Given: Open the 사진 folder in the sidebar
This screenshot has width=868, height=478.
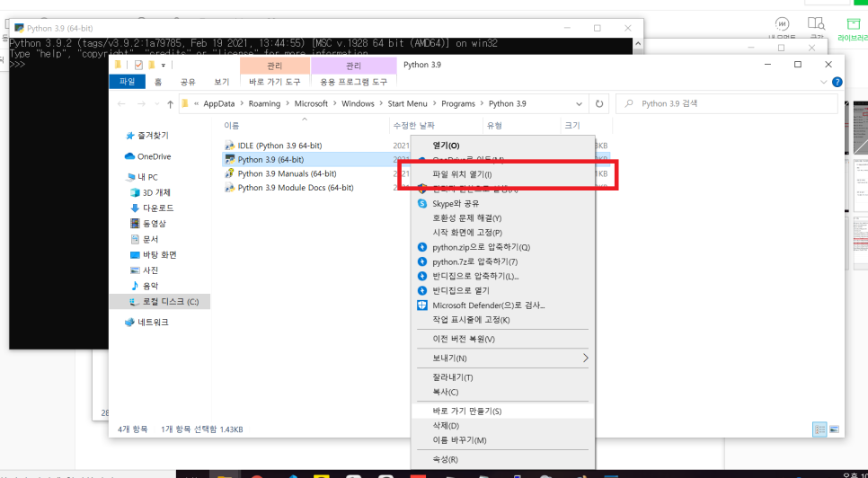Looking at the screenshot, I should [x=144, y=270].
